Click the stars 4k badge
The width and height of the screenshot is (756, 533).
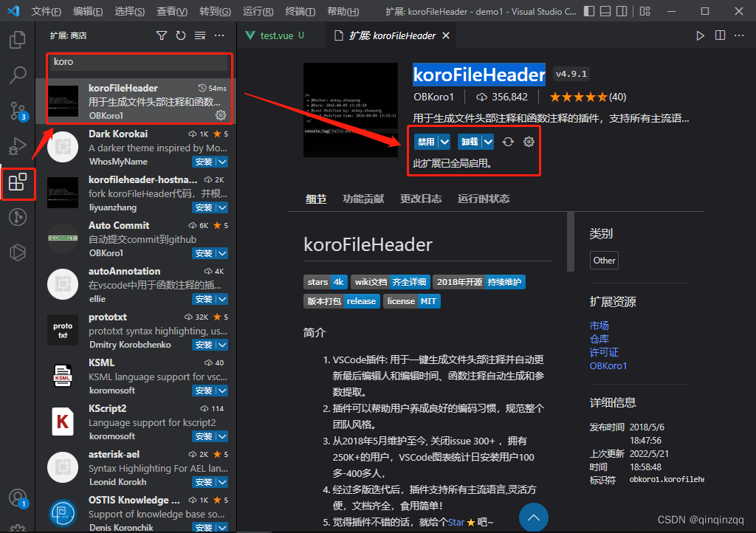(x=325, y=282)
